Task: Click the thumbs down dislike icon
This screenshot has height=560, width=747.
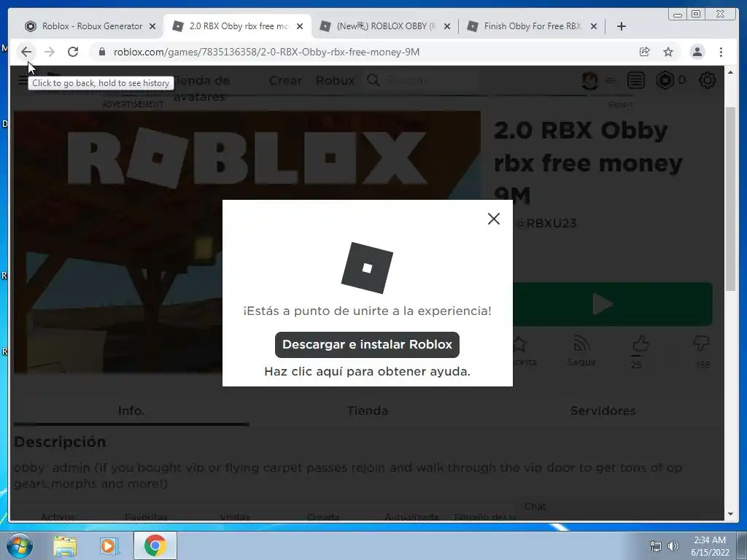Action: [x=701, y=343]
